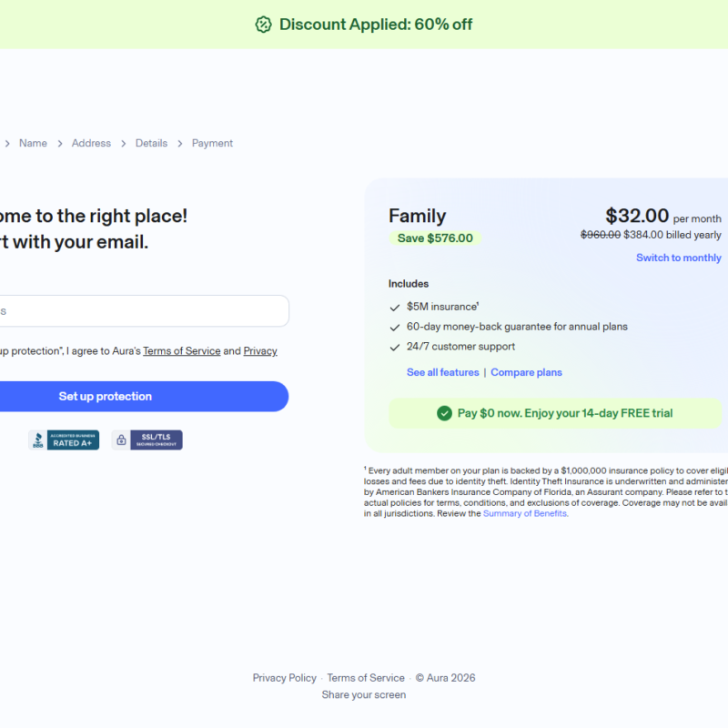
Task: Select the Payment breadcrumb step
Action: coord(212,143)
